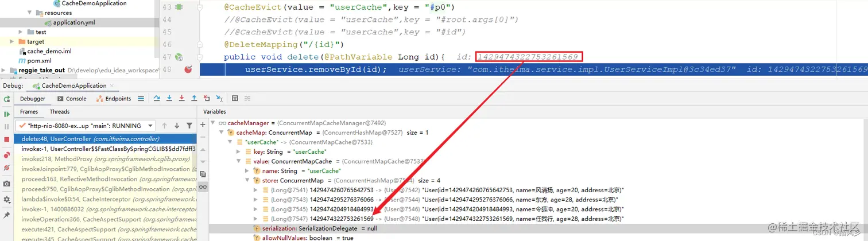
Task: Pause program in debug sidebar
Action: click(7, 127)
